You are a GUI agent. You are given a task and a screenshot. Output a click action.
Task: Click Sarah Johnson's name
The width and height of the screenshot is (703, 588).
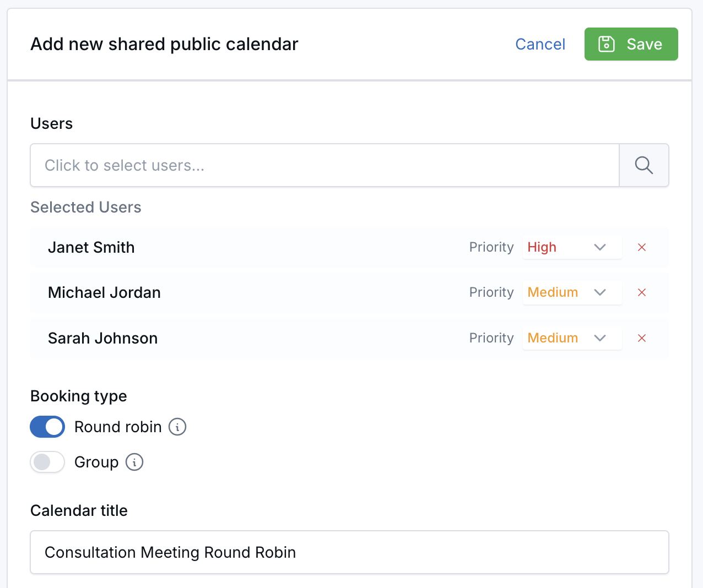click(102, 338)
